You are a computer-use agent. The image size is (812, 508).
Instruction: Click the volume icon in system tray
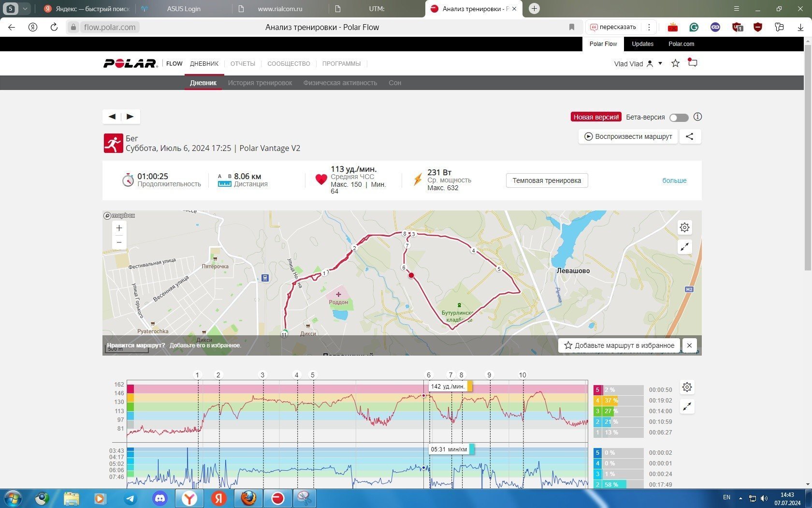(x=764, y=498)
